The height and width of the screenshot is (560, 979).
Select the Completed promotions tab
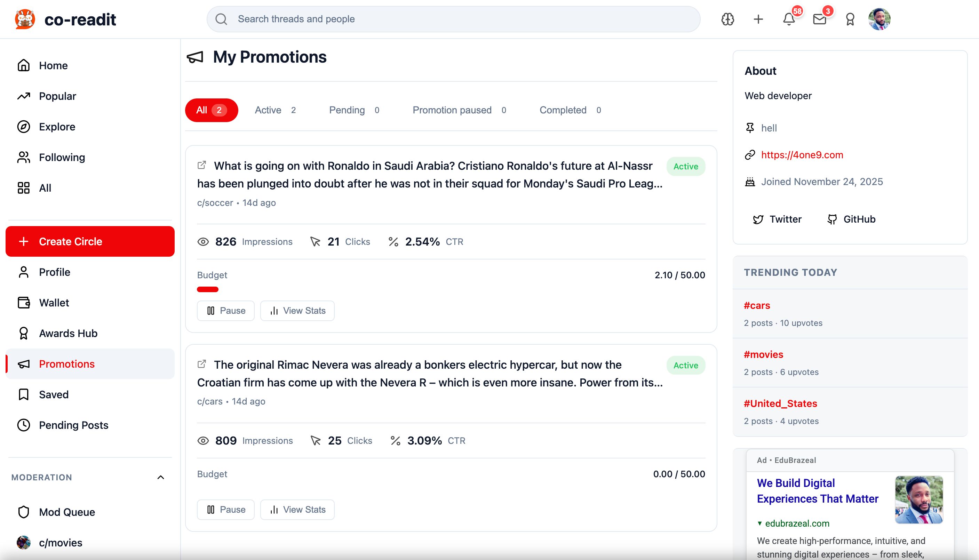(x=570, y=110)
